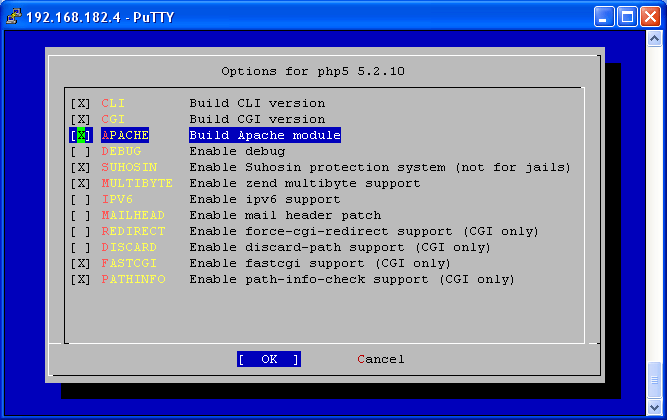Enable the DEBUG checkbox
Image resolution: width=667 pixels, height=420 pixels.
pos(80,151)
